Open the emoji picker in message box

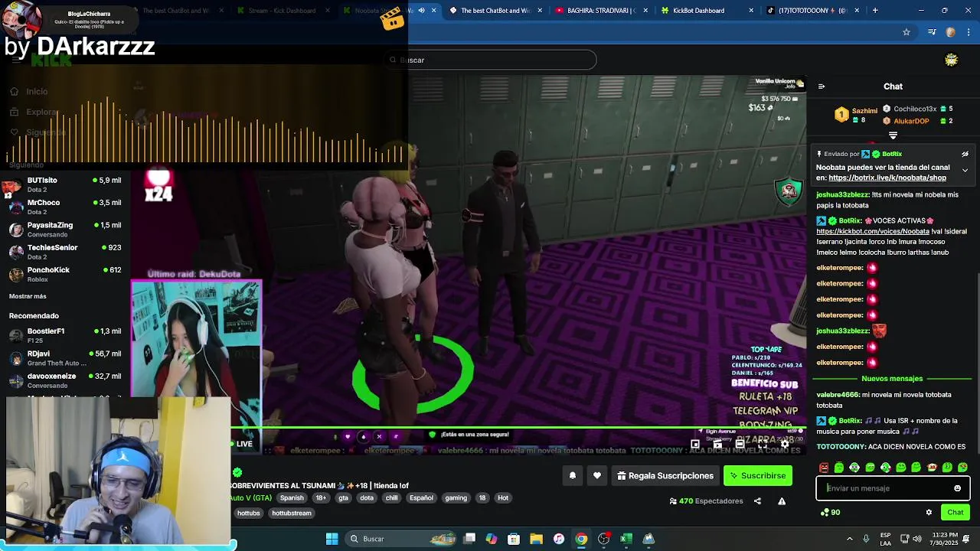(x=957, y=488)
